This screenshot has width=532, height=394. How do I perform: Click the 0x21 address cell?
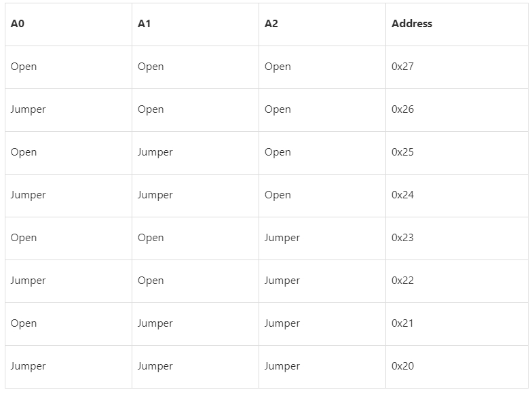point(403,323)
